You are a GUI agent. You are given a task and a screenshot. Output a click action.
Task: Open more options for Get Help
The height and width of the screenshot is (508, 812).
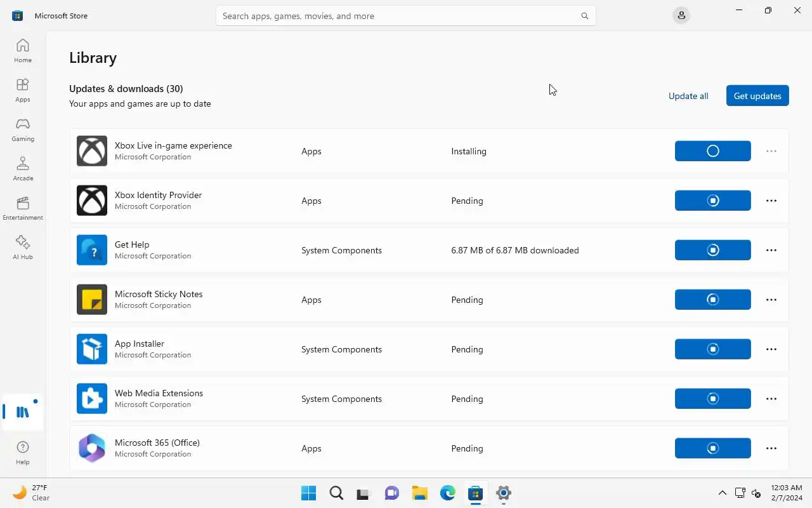pos(771,250)
